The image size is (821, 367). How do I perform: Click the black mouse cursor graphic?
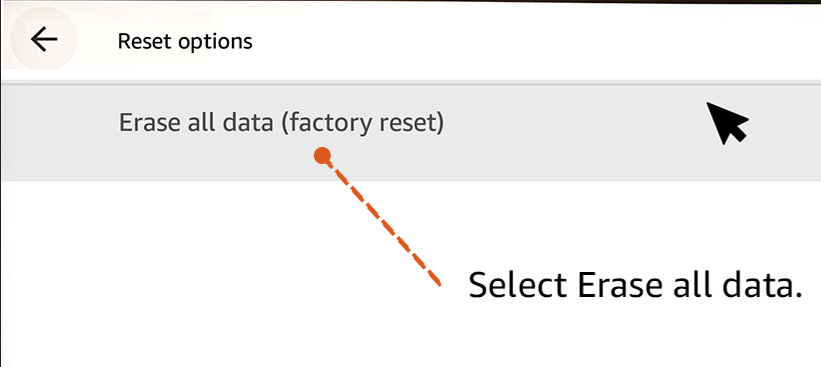click(727, 123)
